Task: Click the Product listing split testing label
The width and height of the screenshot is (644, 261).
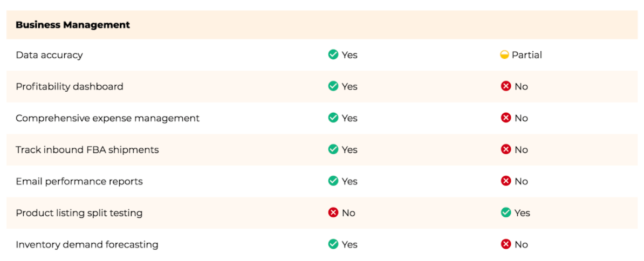Action: (79, 213)
